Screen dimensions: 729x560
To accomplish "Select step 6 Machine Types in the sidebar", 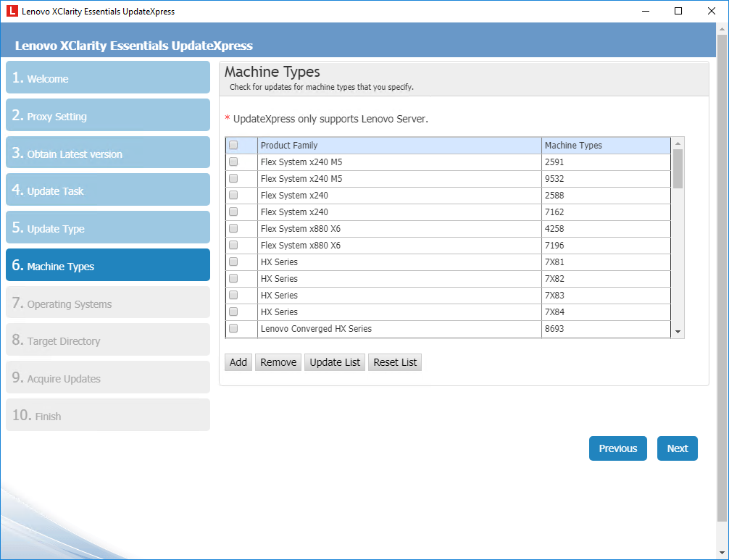I will coord(108,265).
